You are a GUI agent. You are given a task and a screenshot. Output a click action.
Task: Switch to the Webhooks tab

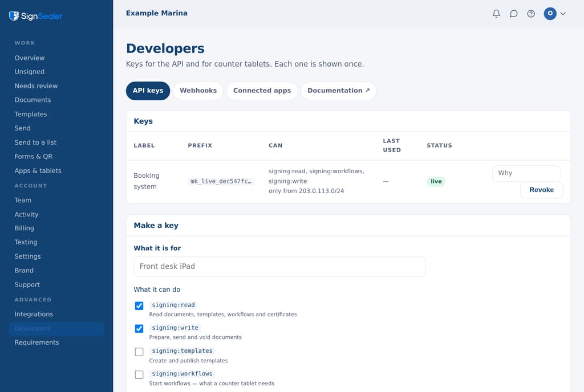coord(198,91)
